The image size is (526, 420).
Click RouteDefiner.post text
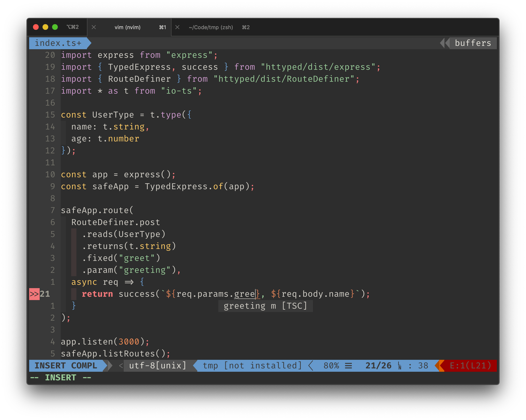pyautogui.click(x=116, y=222)
